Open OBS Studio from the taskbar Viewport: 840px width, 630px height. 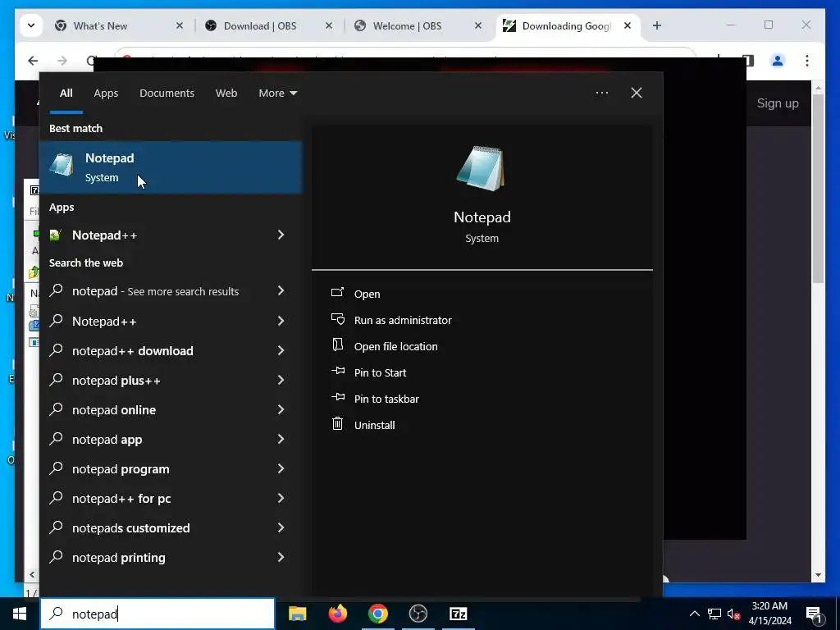pyautogui.click(x=418, y=614)
